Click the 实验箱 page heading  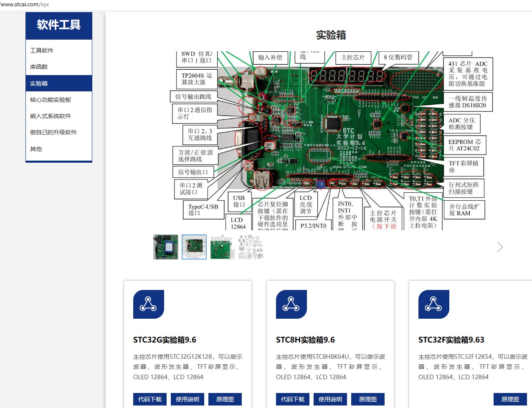pyautogui.click(x=331, y=35)
